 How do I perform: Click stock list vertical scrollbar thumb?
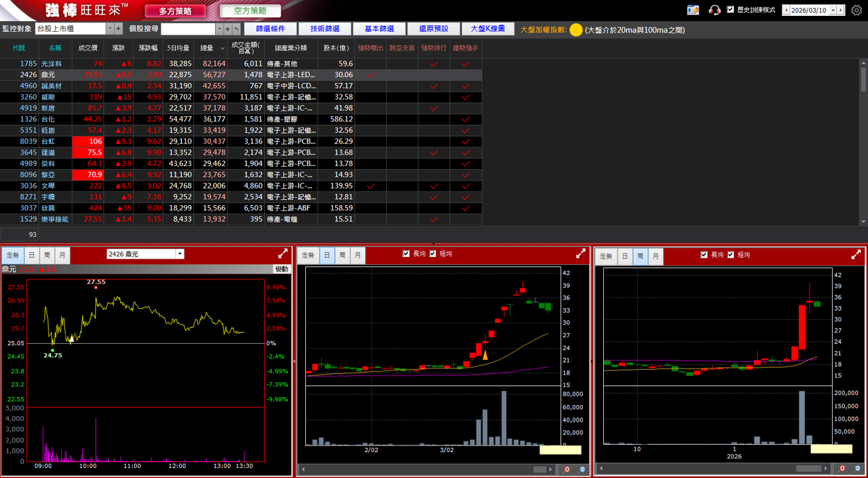tap(863, 80)
